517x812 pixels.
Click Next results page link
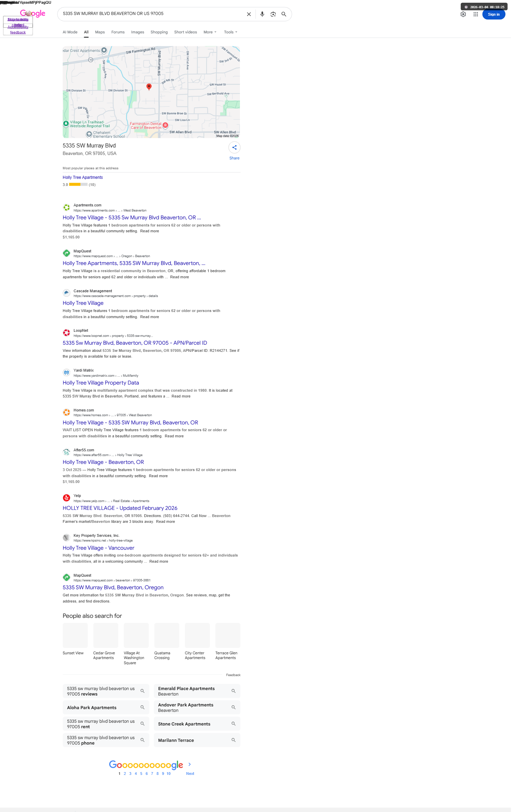(190, 774)
